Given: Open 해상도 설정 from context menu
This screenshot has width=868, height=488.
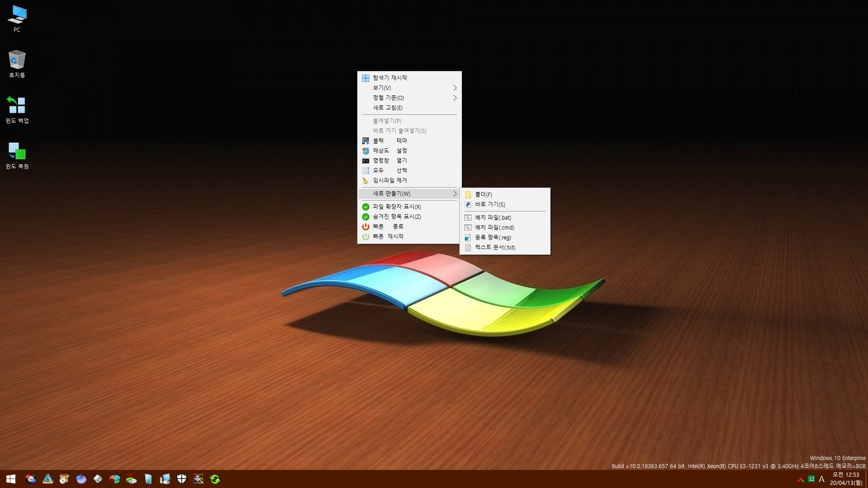Looking at the screenshot, I should pyautogui.click(x=409, y=150).
